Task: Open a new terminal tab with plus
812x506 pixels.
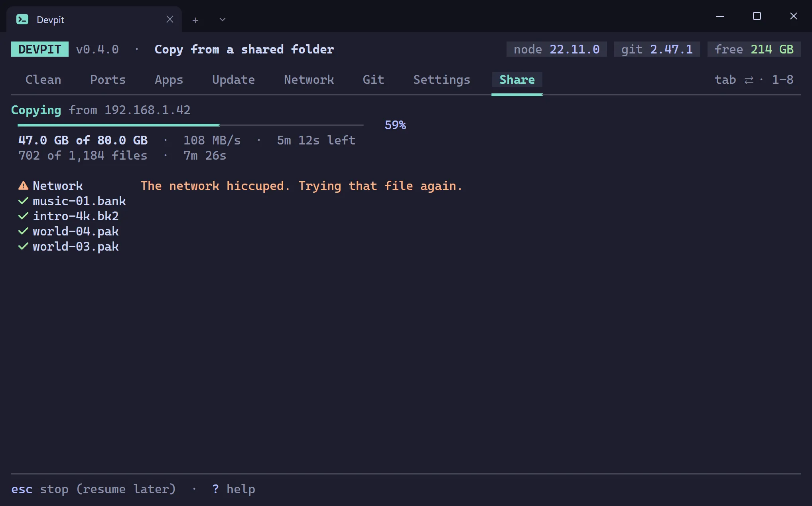Action: (195, 20)
